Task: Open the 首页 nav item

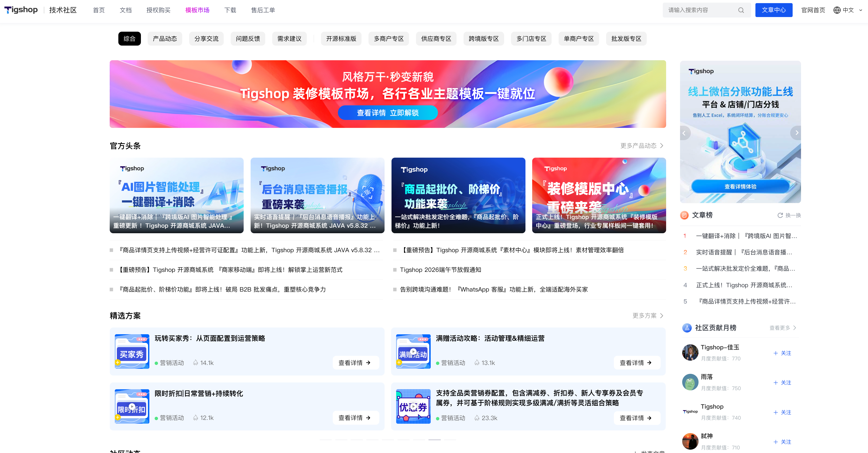Action: coord(99,10)
